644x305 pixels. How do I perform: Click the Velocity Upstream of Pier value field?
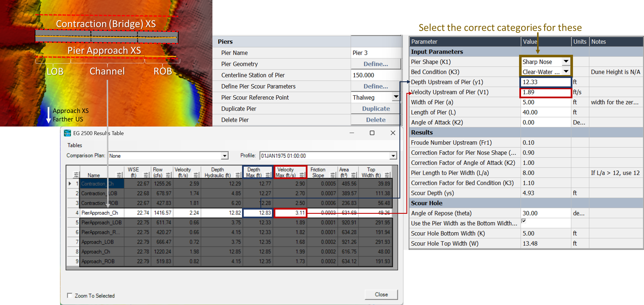tap(545, 92)
